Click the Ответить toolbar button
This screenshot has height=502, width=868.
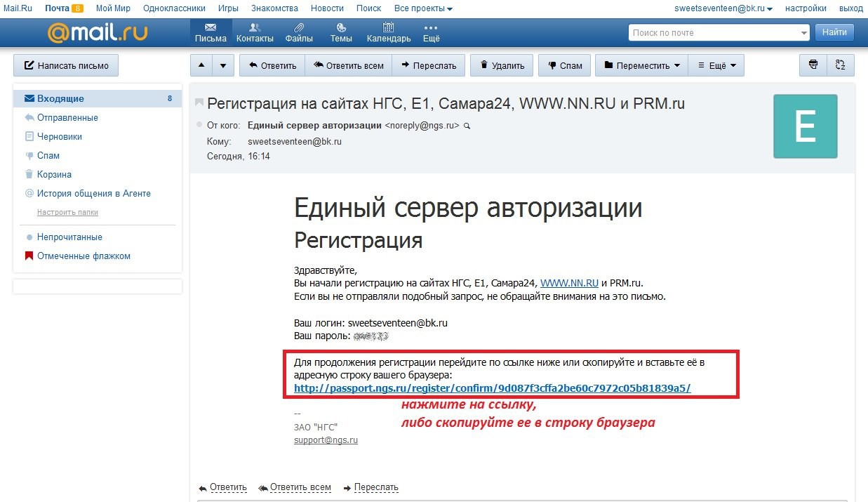[272, 65]
